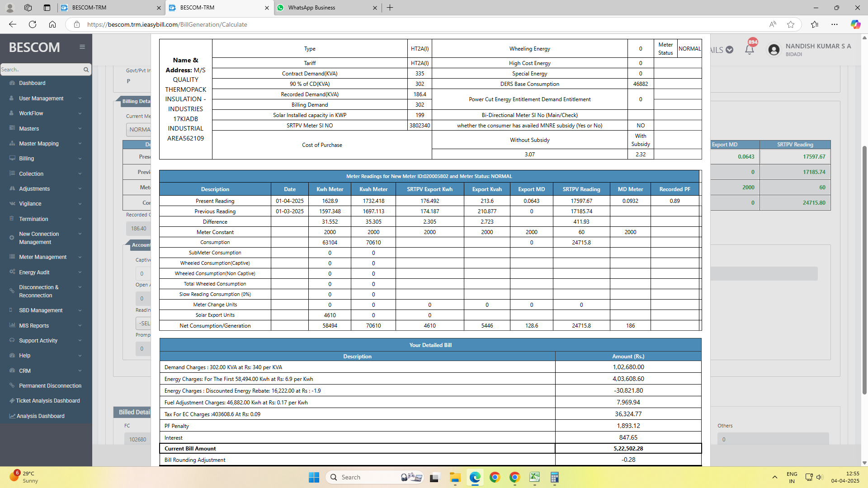868x488 pixels.
Task: Open the CRM sidebar menu
Action: point(46,371)
